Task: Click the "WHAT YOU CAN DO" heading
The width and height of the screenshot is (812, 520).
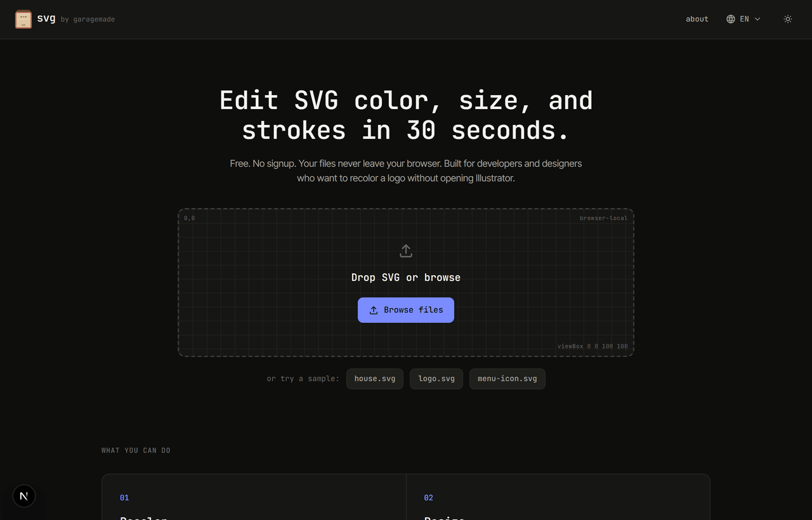Action: (x=136, y=450)
